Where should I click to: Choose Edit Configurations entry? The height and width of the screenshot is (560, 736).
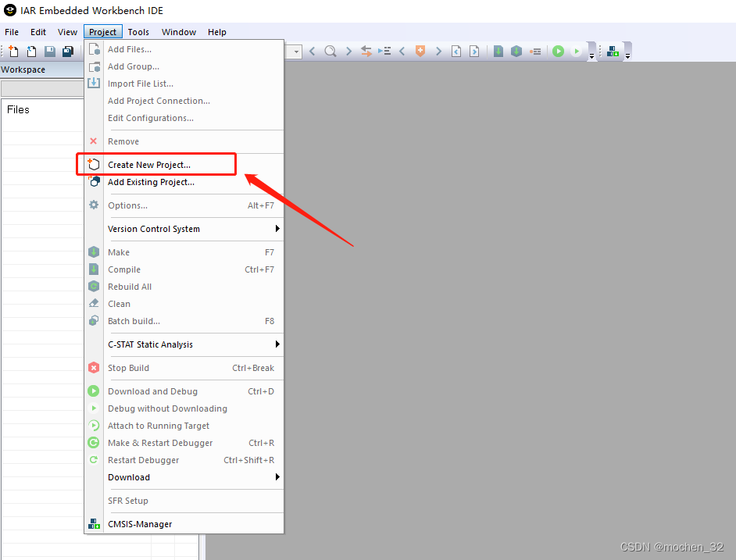coord(184,118)
